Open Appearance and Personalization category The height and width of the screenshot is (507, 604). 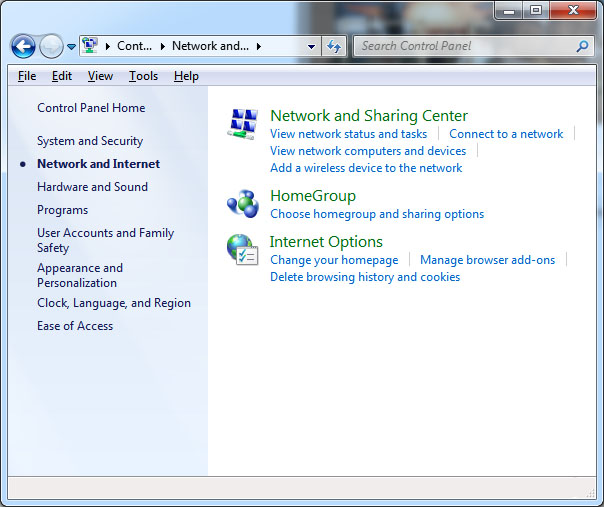coord(80,275)
